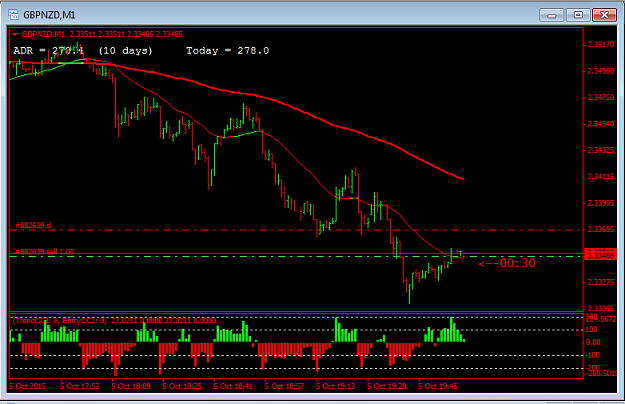625x404 pixels.
Task: Click the Today = 278.0 label
Action: point(228,51)
